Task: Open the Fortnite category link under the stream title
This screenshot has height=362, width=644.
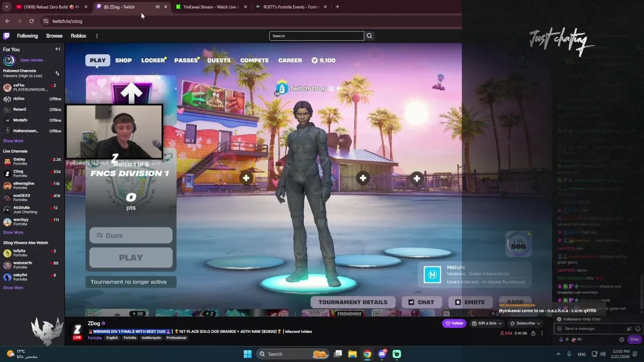Action: (95, 338)
